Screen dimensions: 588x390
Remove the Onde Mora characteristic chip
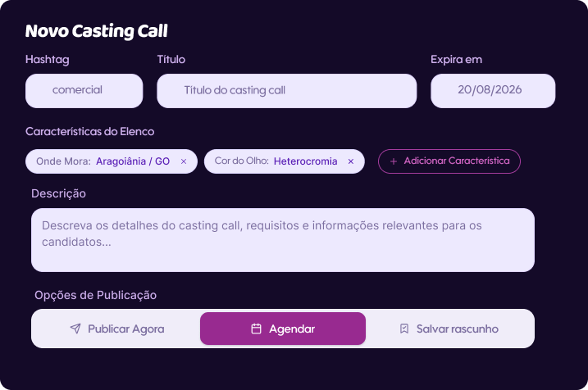tap(184, 161)
